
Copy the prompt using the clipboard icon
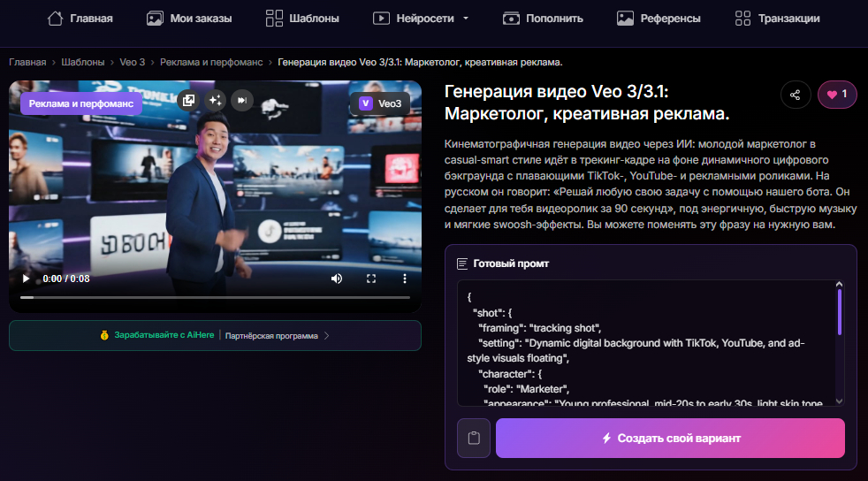pyautogui.click(x=474, y=438)
